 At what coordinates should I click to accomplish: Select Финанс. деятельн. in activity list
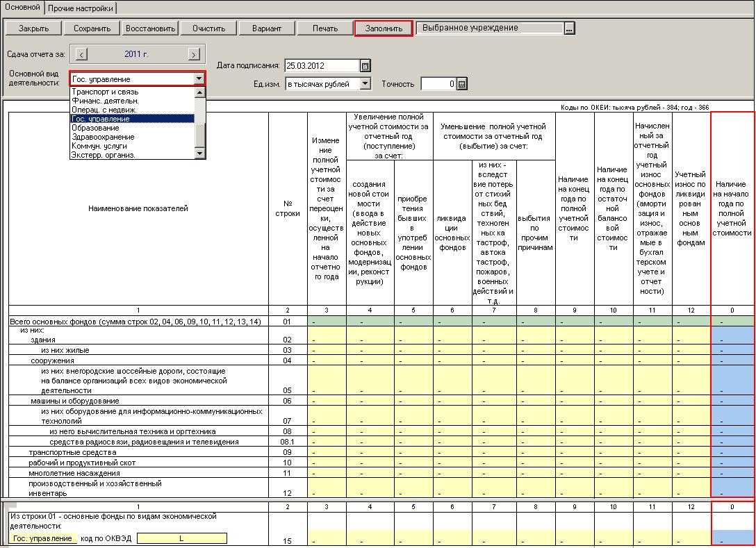[x=133, y=101]
